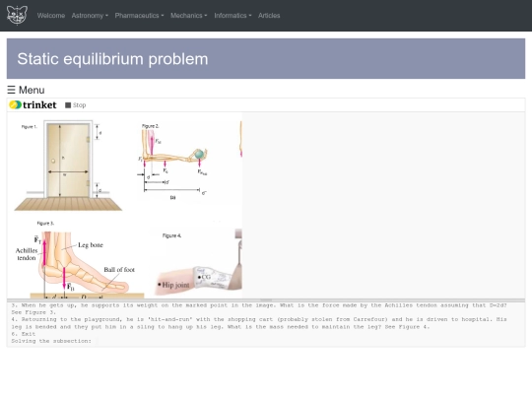Click the 'Leg bone' label
The height and width of the screenshot is (399, 532).
point(91,245)
